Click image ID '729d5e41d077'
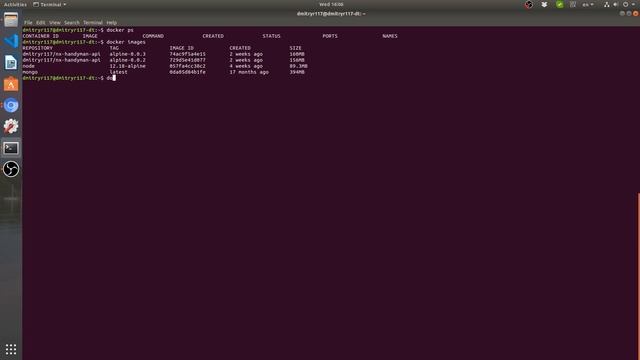 [x=187, y=60]
